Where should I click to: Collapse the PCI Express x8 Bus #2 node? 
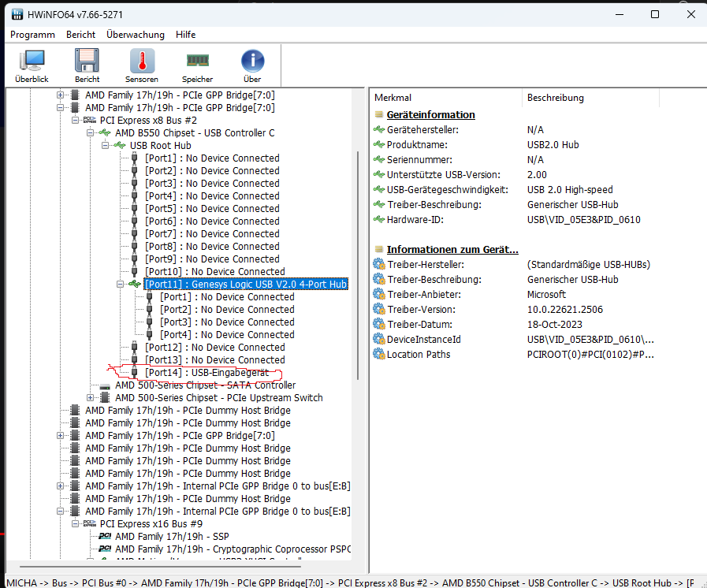[76, 121]
